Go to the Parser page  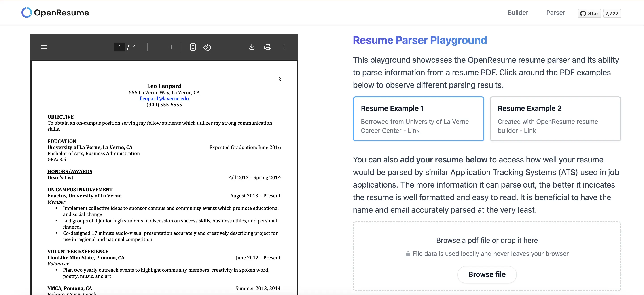[x=555, y=13]
